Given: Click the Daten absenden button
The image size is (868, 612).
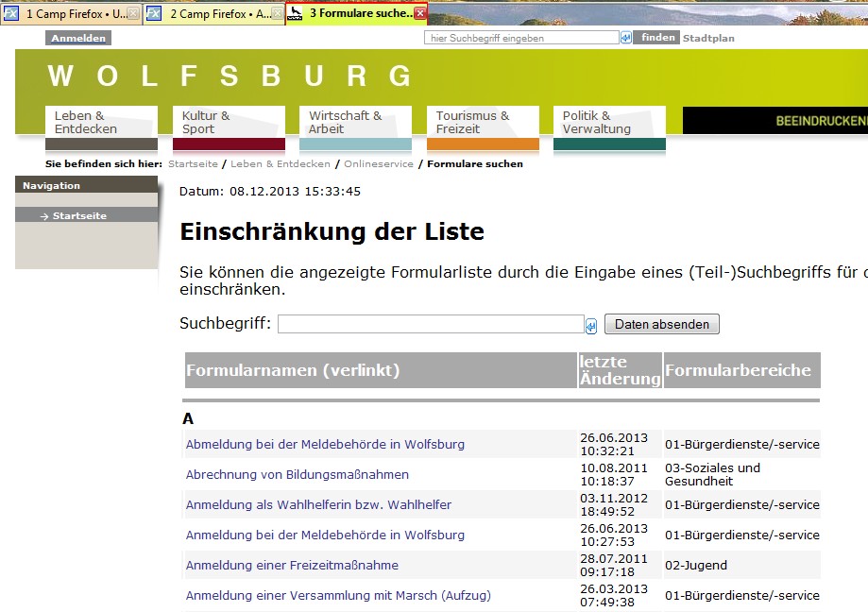Looking at the screenshot, I should [x=661, y=324].
